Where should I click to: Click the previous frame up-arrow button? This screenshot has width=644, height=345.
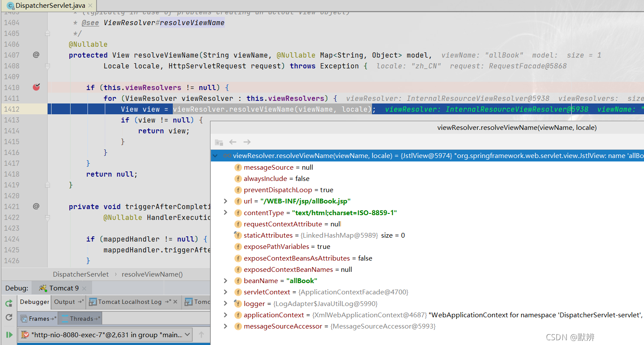(x=201, y=335)
